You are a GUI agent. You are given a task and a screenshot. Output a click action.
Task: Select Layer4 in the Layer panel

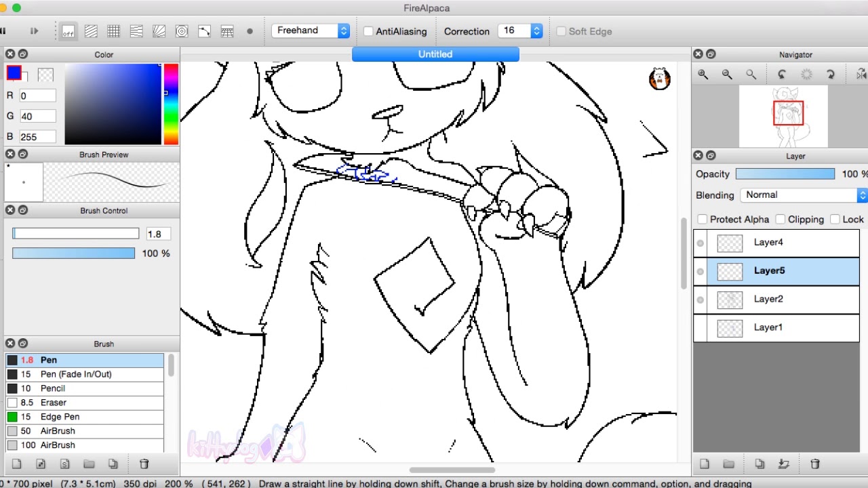[x=776, y=243]
